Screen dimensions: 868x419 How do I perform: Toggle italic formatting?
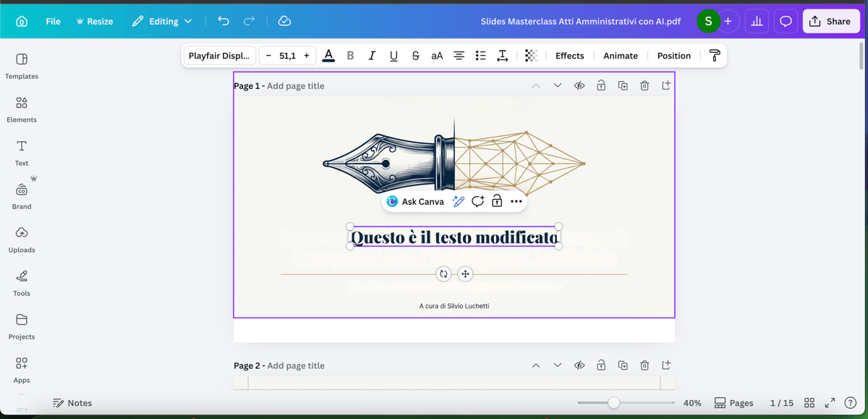[372, 56]
